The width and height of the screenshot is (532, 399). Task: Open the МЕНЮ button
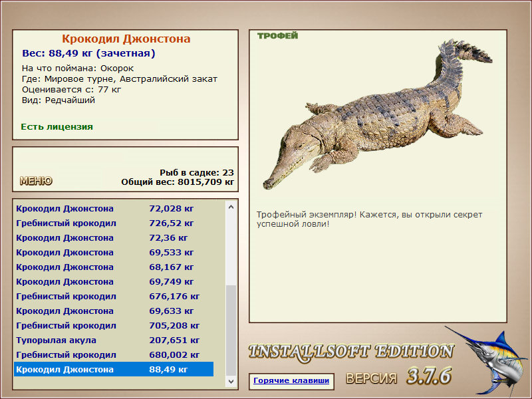pyautogui.click(x=36, y=181)
